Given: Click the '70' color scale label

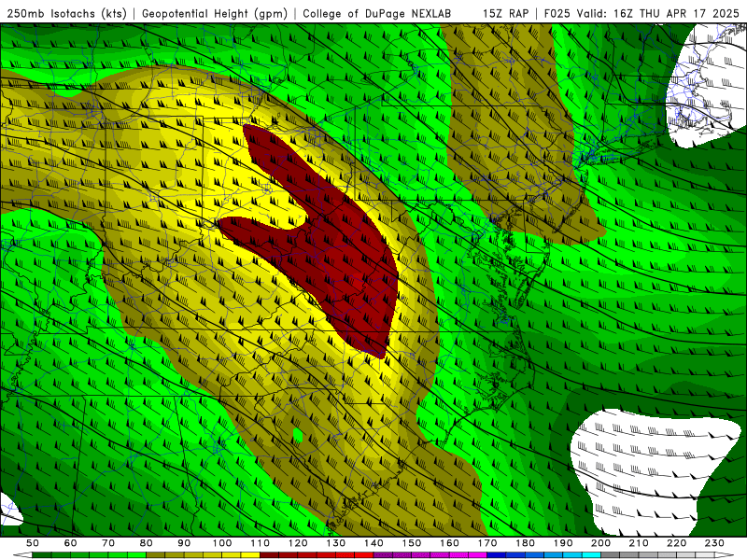Looking at the screenshot, I should click(x=108, y=543).
